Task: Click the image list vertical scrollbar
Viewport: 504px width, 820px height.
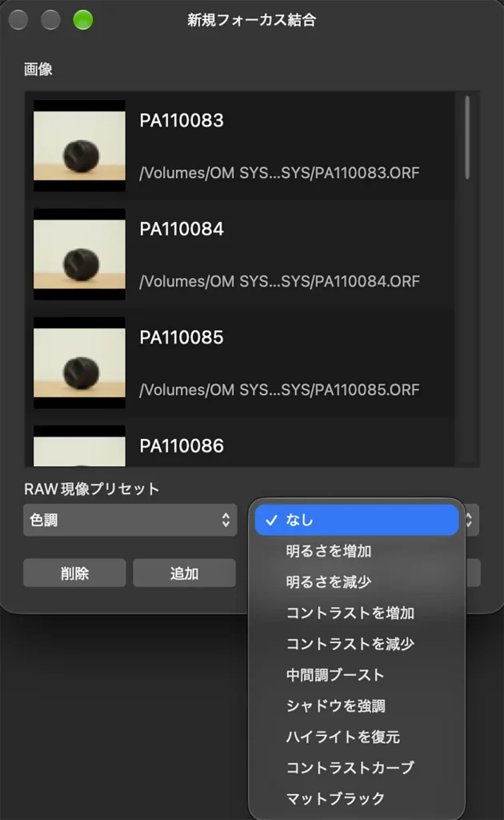Action: click(x=467, y=138)
